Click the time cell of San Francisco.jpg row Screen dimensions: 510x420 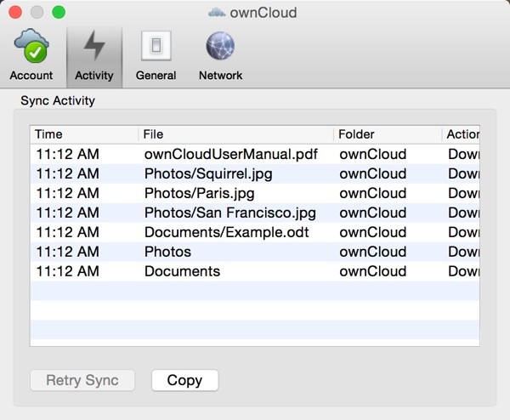pos(68,213)
